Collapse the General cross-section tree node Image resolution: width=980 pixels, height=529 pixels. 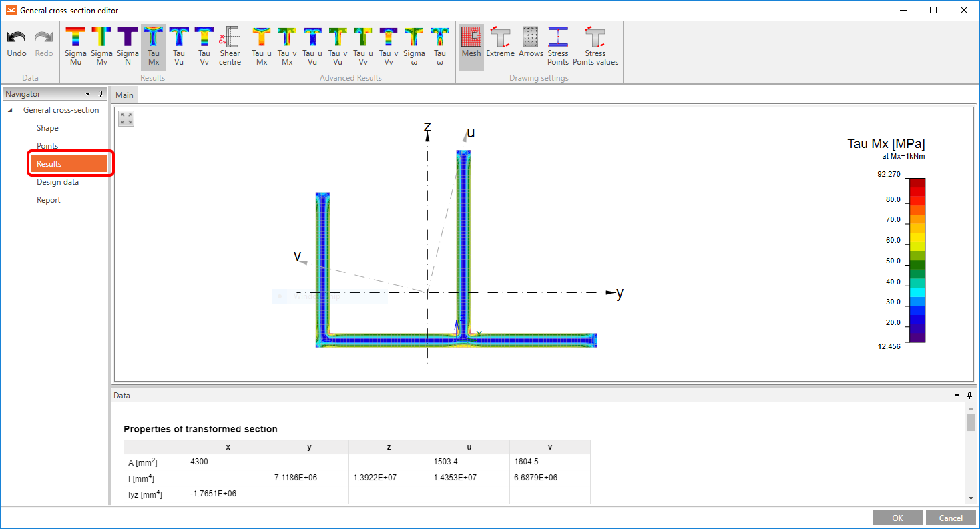[x=9, y=109]
